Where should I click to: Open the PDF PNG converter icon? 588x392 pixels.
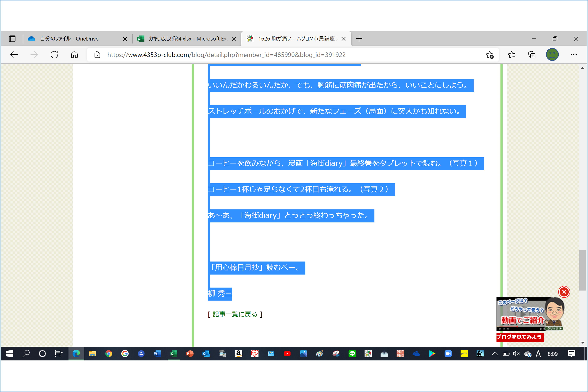(400, 353)
